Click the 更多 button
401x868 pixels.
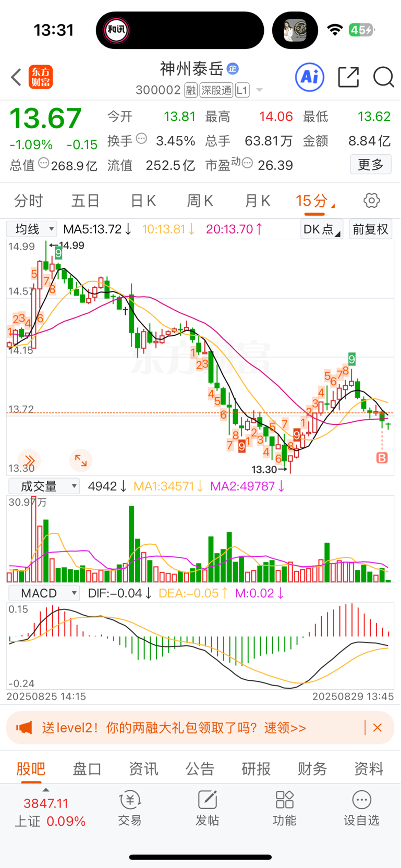click(371, 165)
